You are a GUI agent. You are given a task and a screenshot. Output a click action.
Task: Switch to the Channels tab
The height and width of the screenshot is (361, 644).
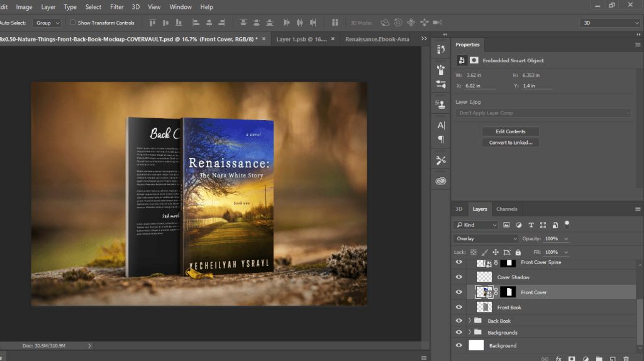[x=507, y=209]
